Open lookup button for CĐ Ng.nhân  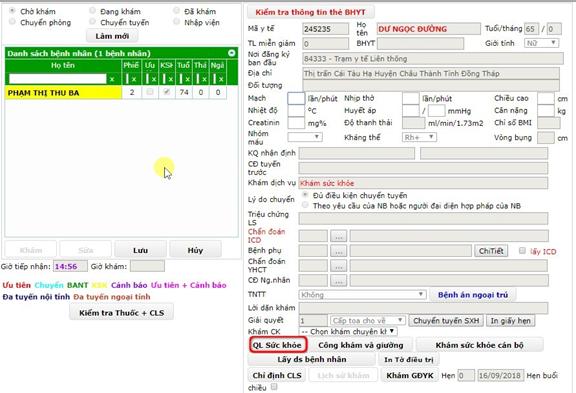tap(338, 280)
